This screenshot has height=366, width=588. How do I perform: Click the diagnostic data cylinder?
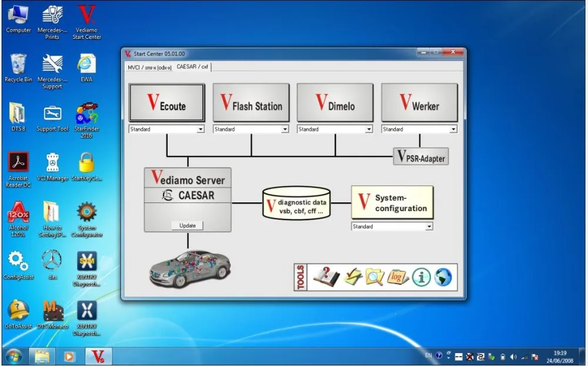(x=296, y=203)
